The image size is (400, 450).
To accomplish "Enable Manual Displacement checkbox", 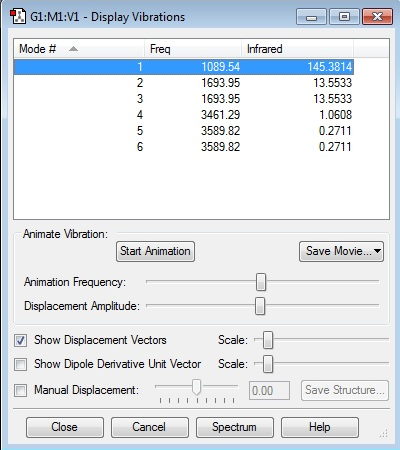I will [x=20, y=390].
